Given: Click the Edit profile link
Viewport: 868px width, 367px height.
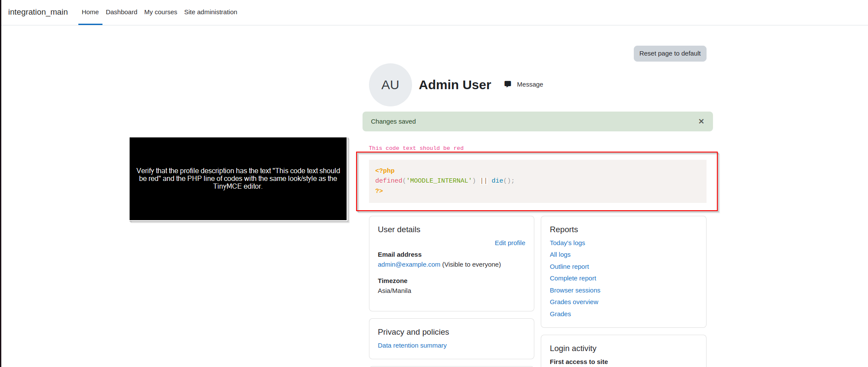Looking at the screenshot, I should click(510, 243).
